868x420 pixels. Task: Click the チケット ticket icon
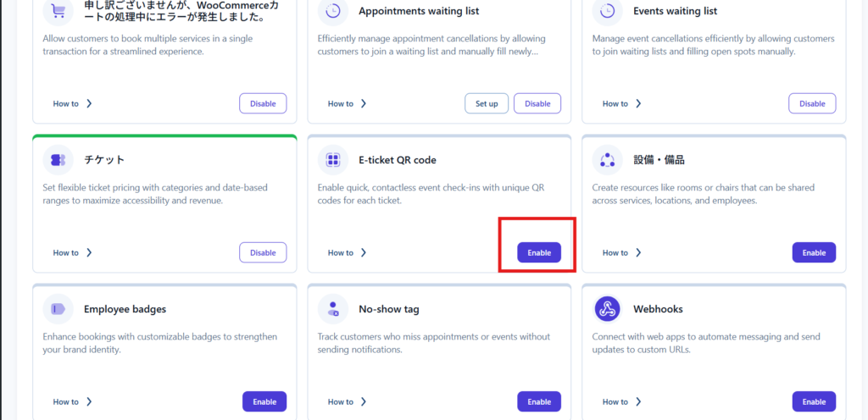58,159
